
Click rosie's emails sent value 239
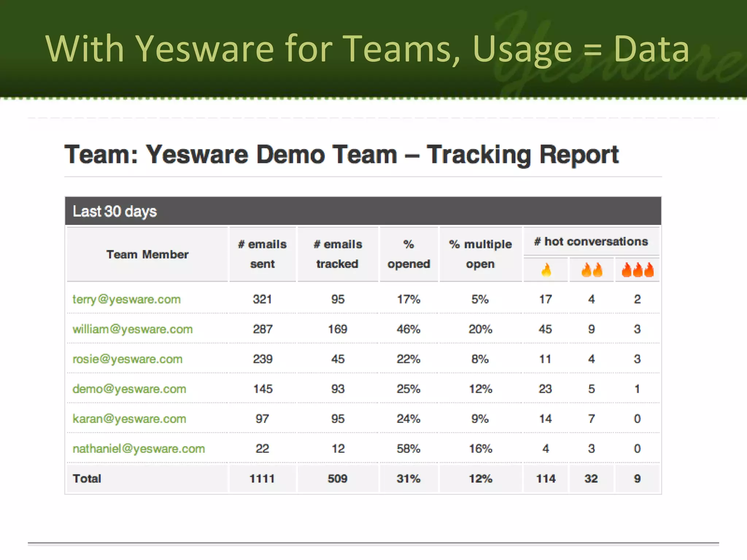(x=262, y=359)
